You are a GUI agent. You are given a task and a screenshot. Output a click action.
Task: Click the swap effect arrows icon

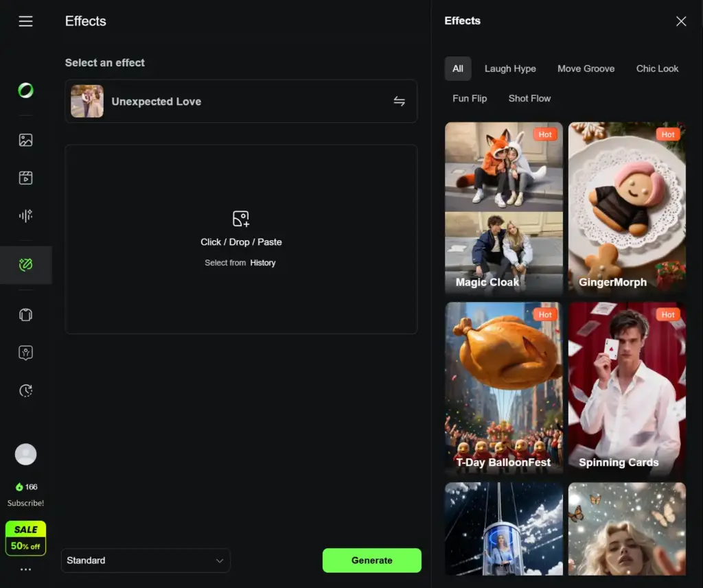point(399,102)
